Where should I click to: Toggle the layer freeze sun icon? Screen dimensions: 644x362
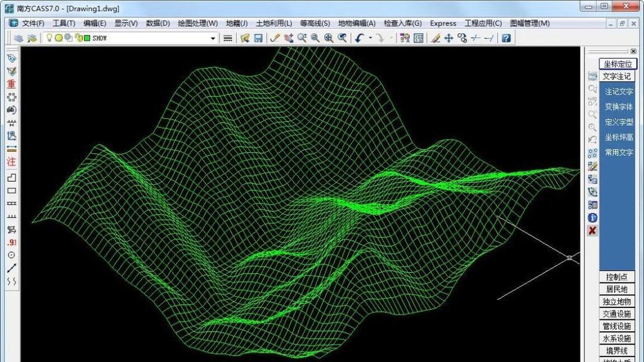[x=59, y=38]
